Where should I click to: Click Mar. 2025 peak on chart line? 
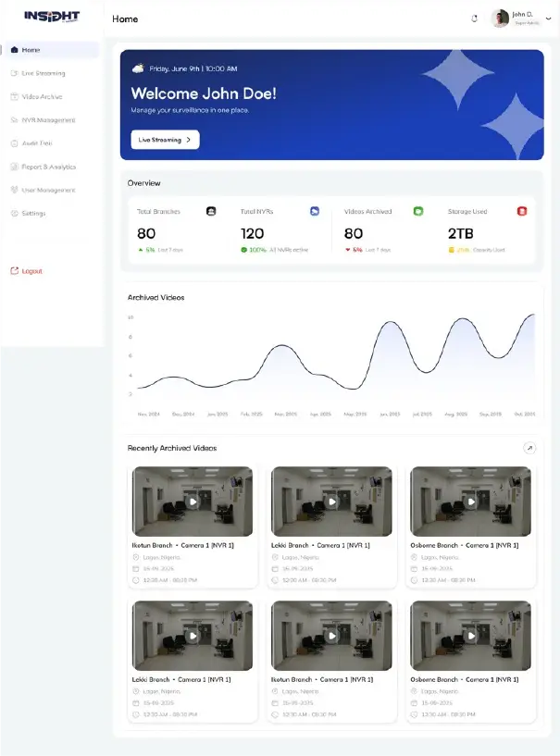281,346
